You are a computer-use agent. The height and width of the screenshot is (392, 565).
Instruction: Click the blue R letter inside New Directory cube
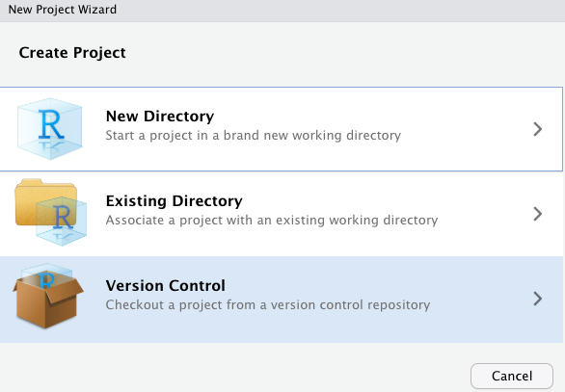click(51, 124)
